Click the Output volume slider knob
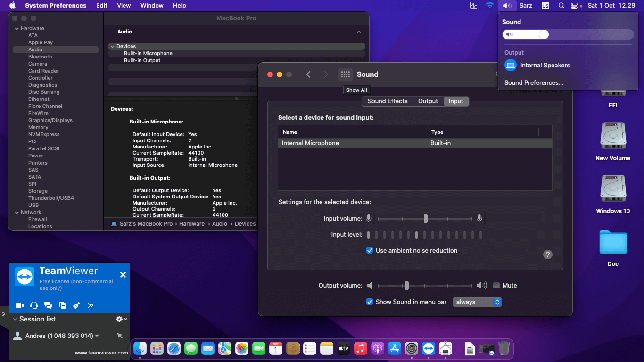Image resolution: width=644 pixels, height=362 pixels. (x=406, y=286)
